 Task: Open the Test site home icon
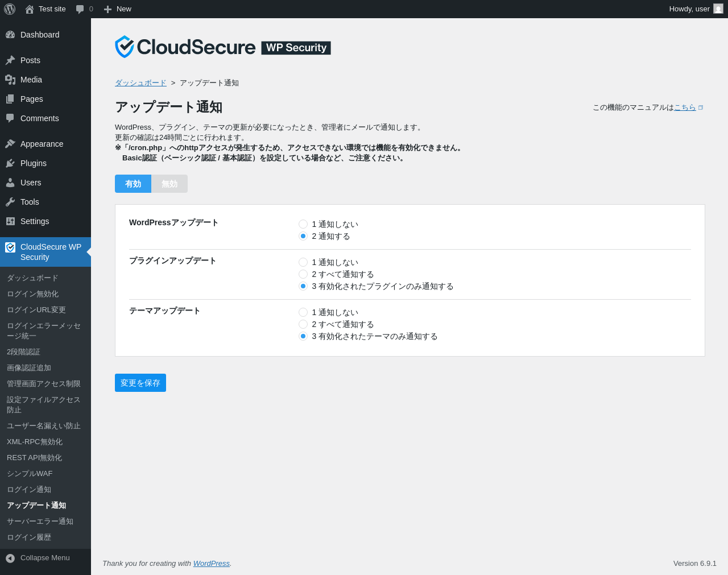click(30, 9)
